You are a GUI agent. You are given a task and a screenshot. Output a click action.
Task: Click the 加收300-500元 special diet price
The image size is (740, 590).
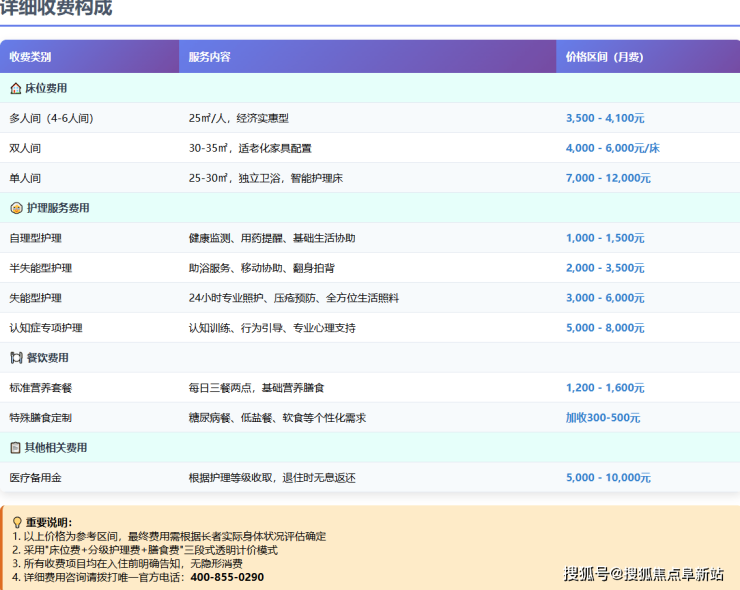[x=602, y=418]
